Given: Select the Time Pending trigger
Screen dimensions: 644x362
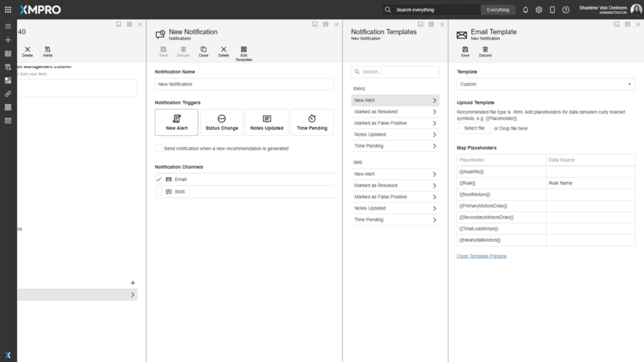Looking at the screenshot, I should coord(312,122).
